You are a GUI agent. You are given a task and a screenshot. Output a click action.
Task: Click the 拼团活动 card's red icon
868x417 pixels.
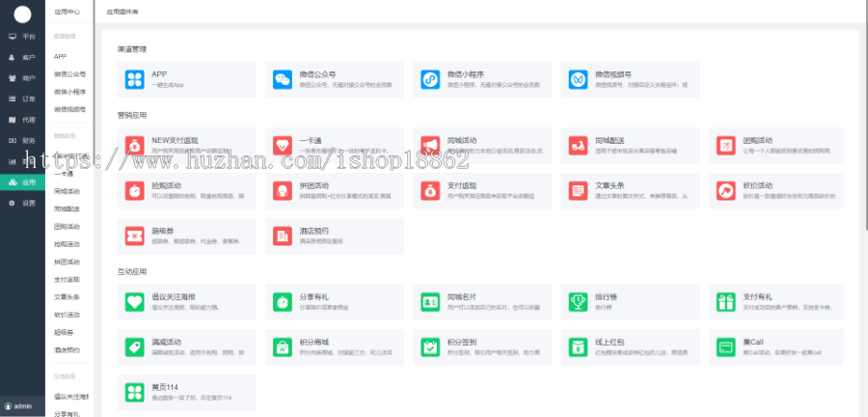tap(283, 191)
